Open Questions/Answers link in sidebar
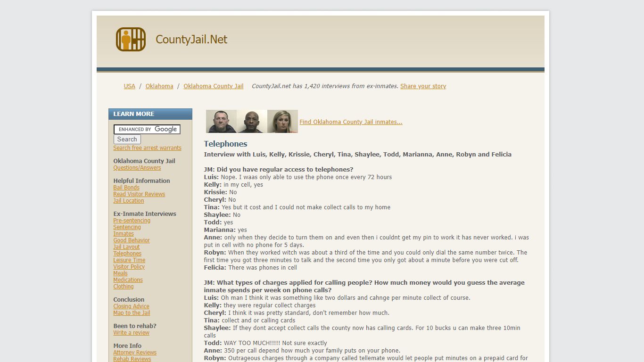 137,168
